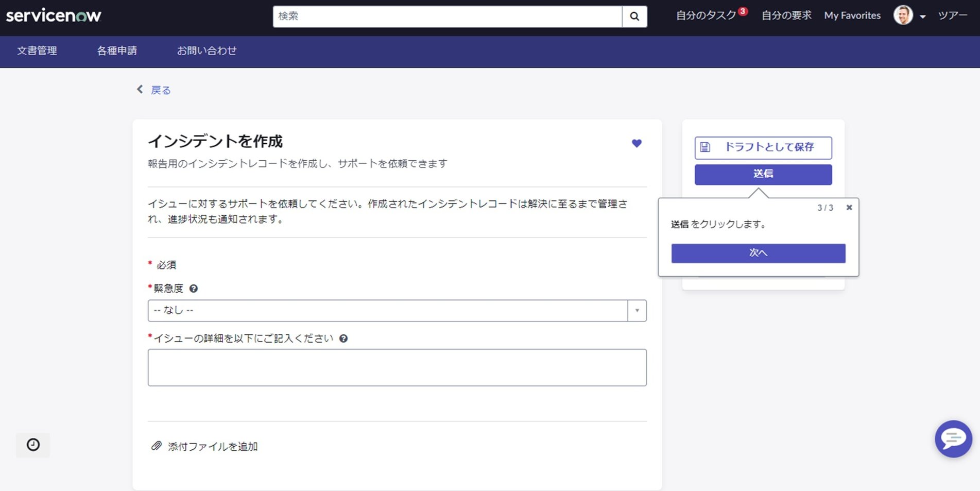The width and height of the screenshot is (980, 491).
Task: Expand the chevron next to the avatar
Action: pyautogui.click(x=922, y=16)
